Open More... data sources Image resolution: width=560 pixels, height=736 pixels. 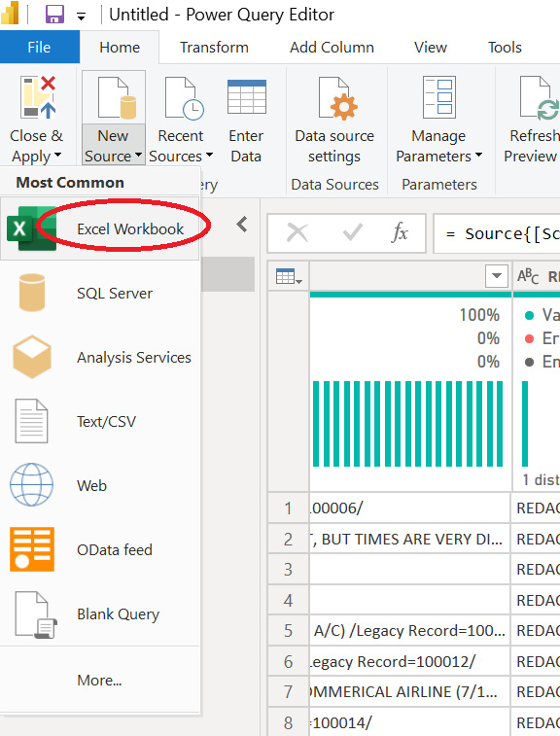(99, 681)
